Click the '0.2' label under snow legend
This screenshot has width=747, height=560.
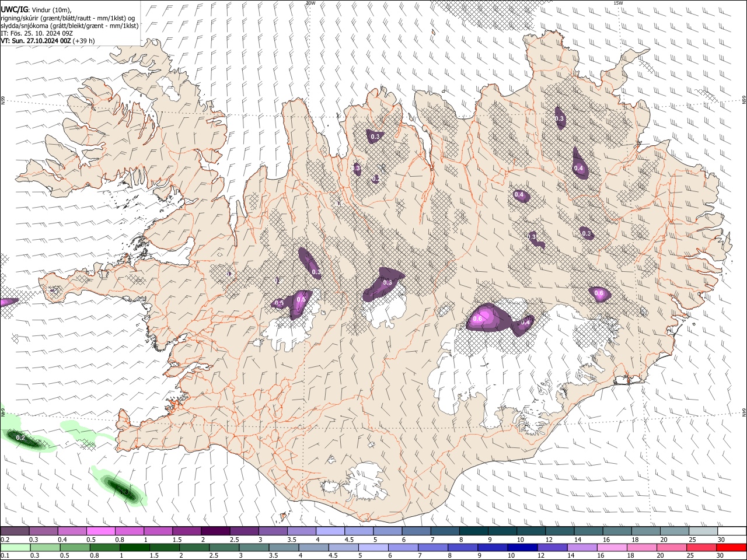tap(4, 540)
